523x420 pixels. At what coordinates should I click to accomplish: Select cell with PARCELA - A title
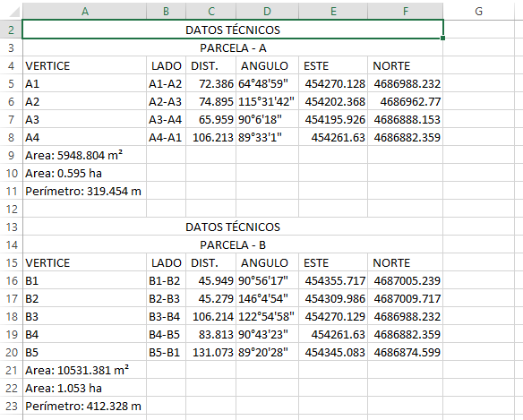233,47
